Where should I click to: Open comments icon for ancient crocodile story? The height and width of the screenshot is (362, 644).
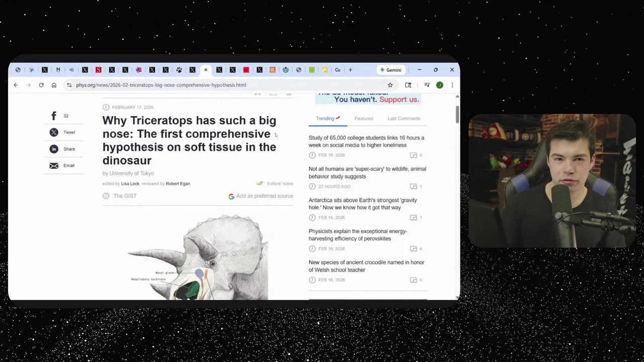pos(414,280)
